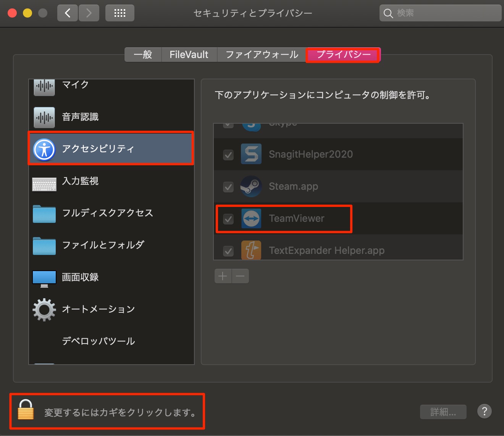This screenshot has height=436, width=504.
Task: Select 画面収録 in the privacy list
Action: pos(111,277)
